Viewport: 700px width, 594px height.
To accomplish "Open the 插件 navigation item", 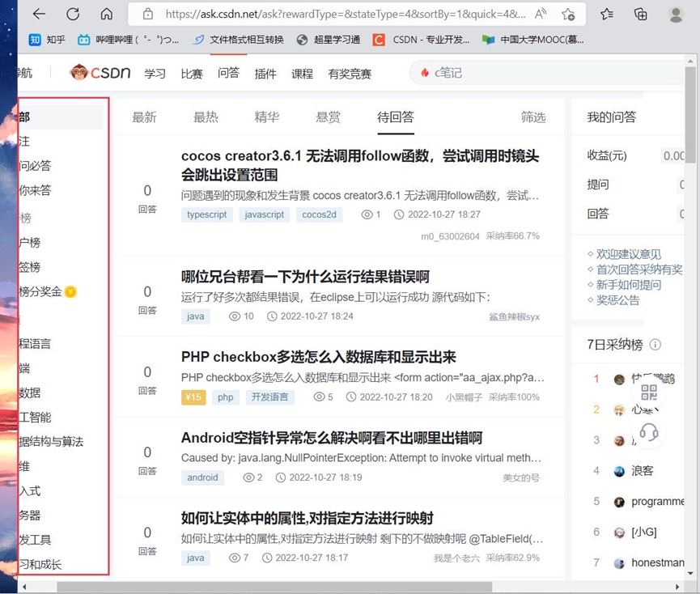I will 265,74.
